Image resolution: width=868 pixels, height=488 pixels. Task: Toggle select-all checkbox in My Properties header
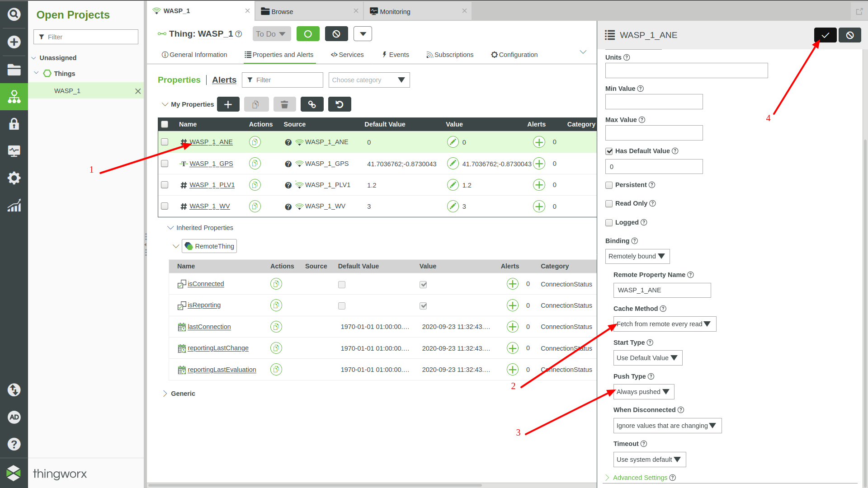tap(165, 124)
